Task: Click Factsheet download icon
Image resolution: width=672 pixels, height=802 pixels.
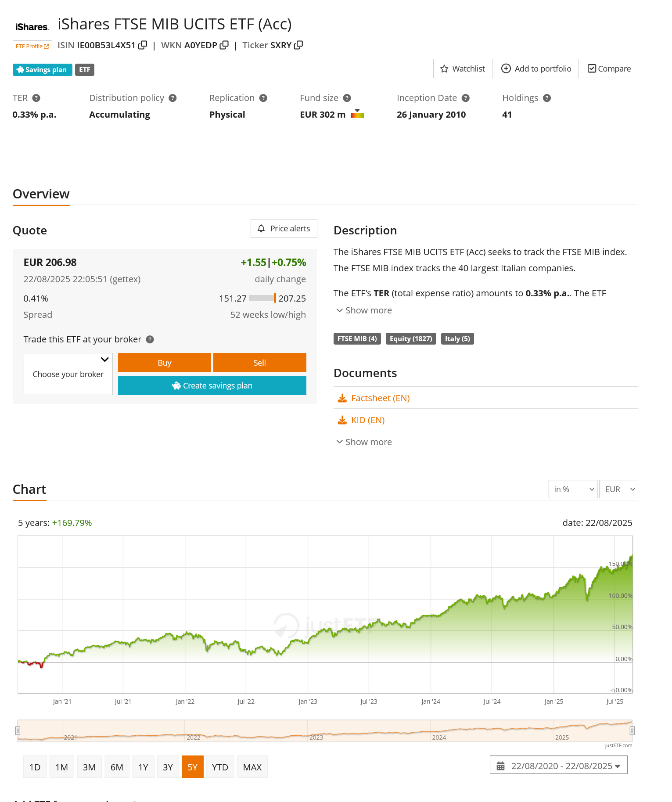Action: click(x=342, y=398)
